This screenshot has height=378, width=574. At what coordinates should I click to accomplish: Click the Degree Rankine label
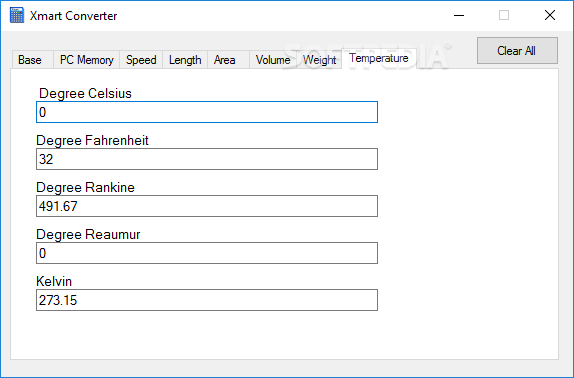click(x=85, y=187)
